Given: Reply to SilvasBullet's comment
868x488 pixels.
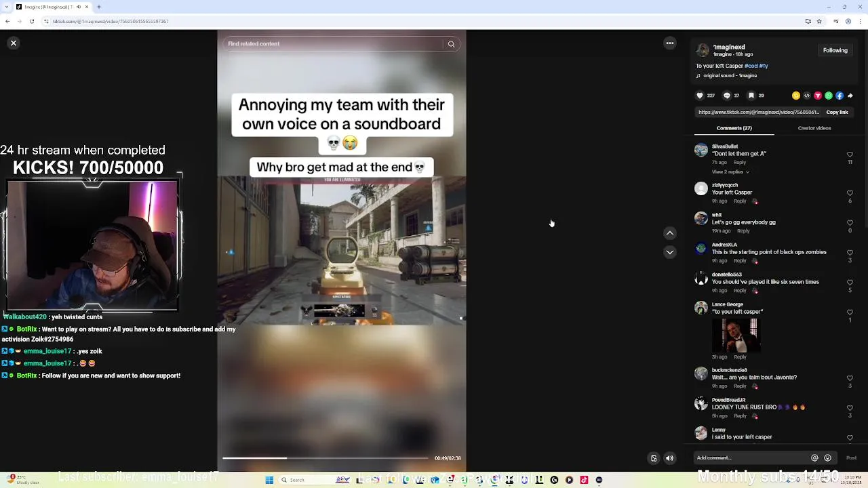Looking at the screenshot, I should click(740, 163).
